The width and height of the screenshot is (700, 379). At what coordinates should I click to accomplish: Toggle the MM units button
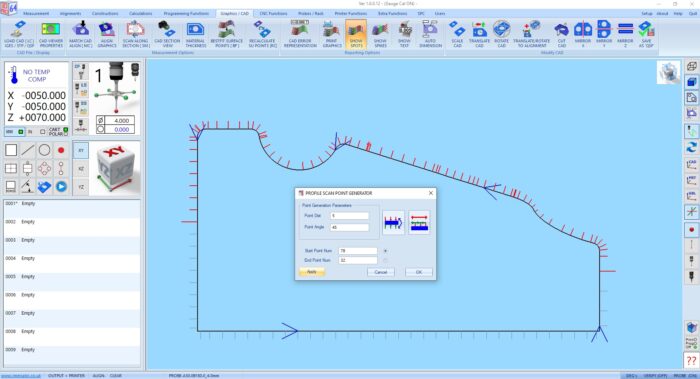tap(14, 132)
